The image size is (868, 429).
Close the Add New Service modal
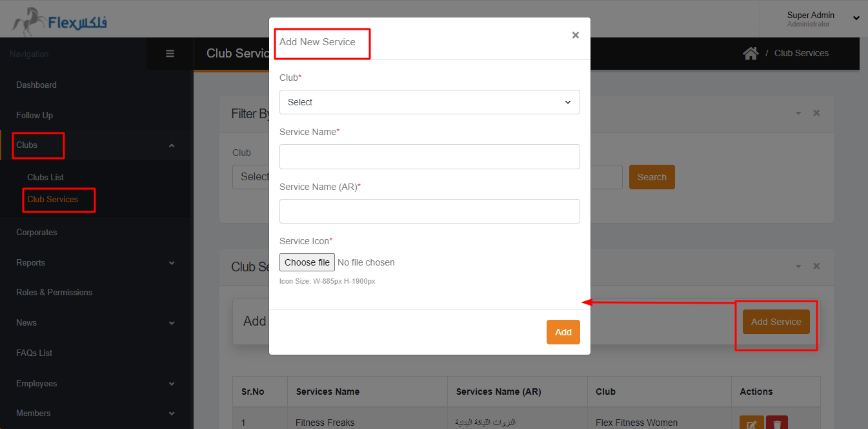coord(575,36)
